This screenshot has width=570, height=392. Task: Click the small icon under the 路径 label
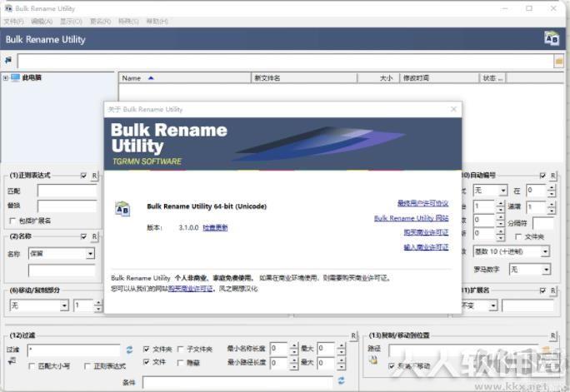[373, 360]
